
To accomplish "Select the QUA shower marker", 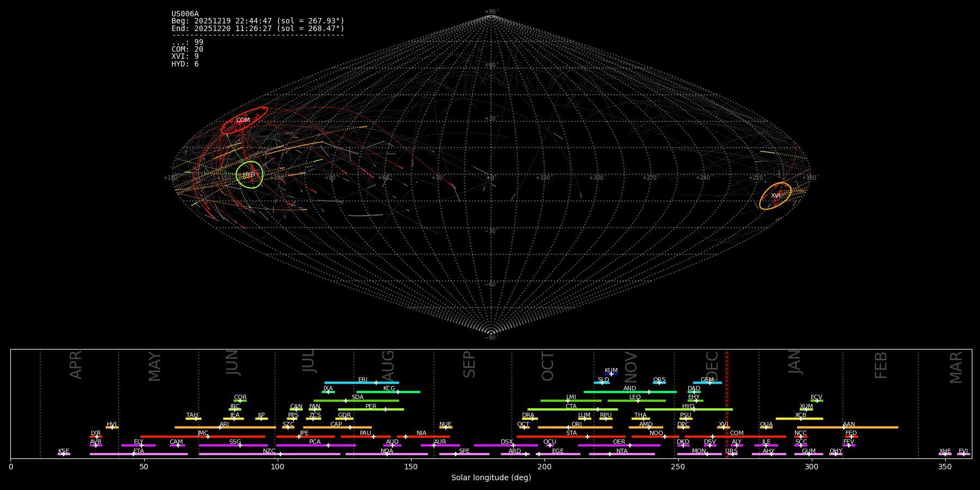I will click(x=766, y=427).
